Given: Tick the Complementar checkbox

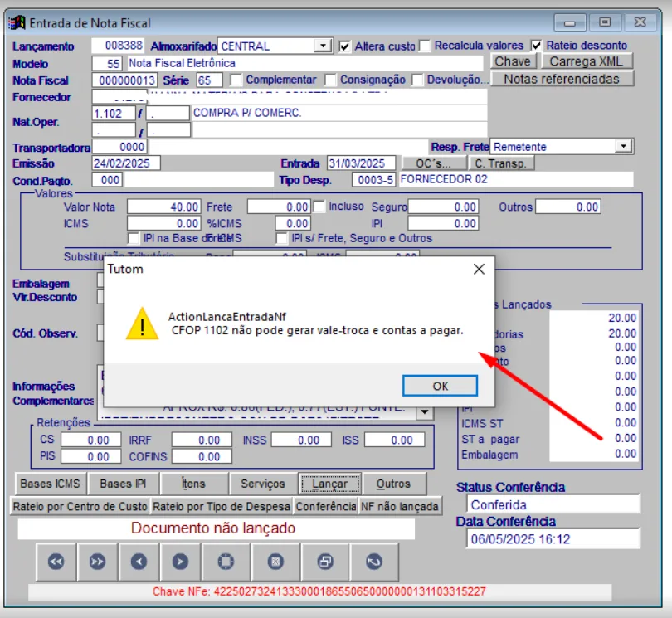Looking at the screenshot, I should pyautogui.click(x=236, y=80).
